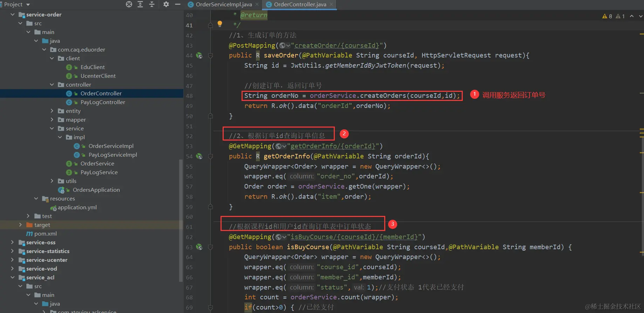
Task: Open UcenterClient interface file
Action: click(98, 76)
